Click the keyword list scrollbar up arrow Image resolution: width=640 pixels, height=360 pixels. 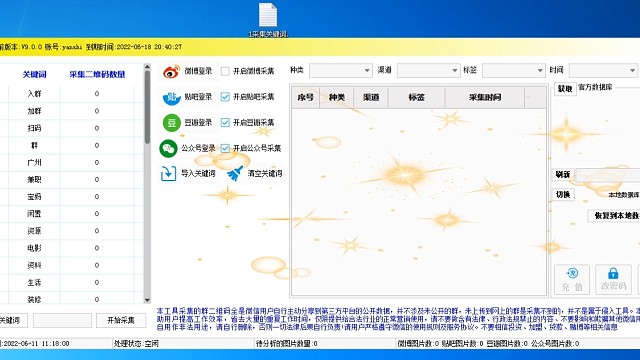pos(147,67)
